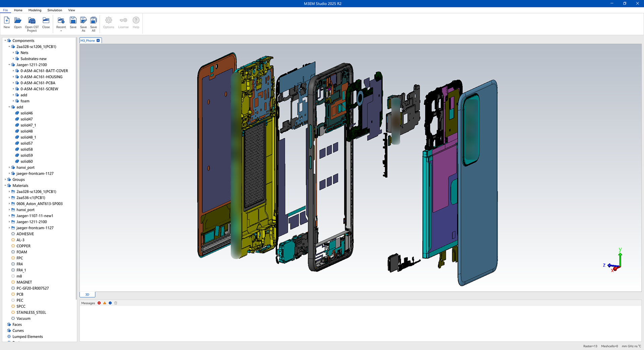Click the COPPER material icon
This screenshot has height=350, width=644.
[x=13, y=246]
